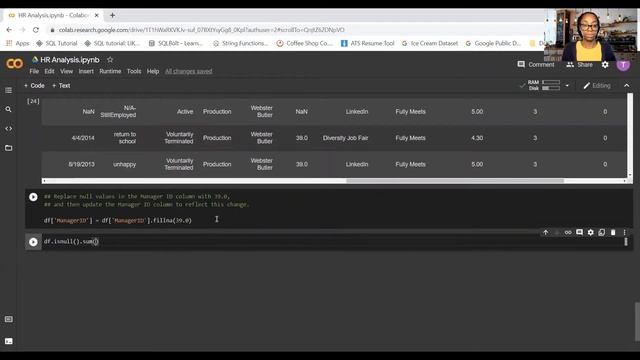640x360 pixels.
Task: Open the terminal icon at sidebar bottom
Action: click(9, 341)
